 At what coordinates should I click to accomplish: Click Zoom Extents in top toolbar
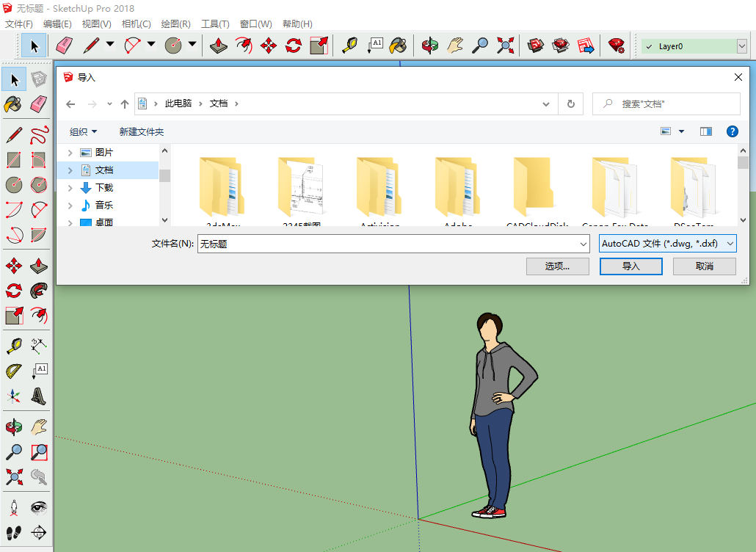(505, 46)
